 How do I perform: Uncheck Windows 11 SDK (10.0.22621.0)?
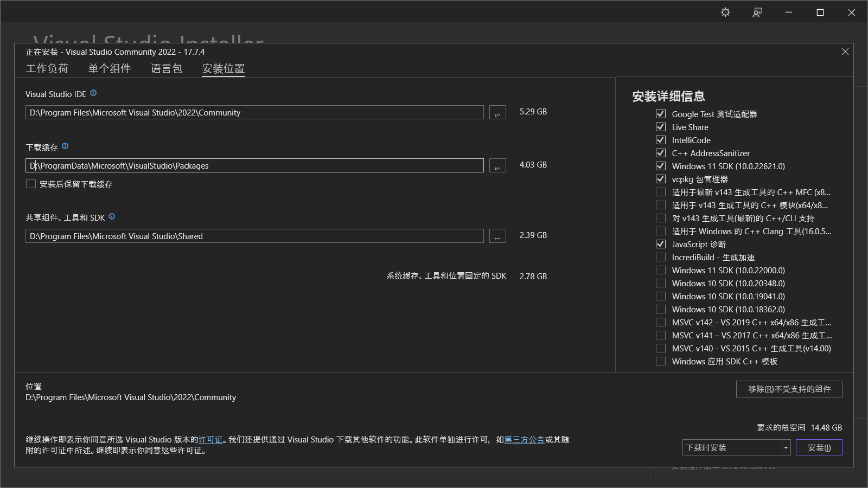click(661, 166)
